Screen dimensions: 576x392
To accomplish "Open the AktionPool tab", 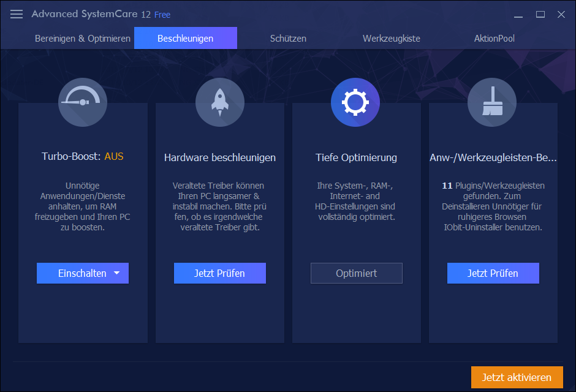I will pos(494,39).
